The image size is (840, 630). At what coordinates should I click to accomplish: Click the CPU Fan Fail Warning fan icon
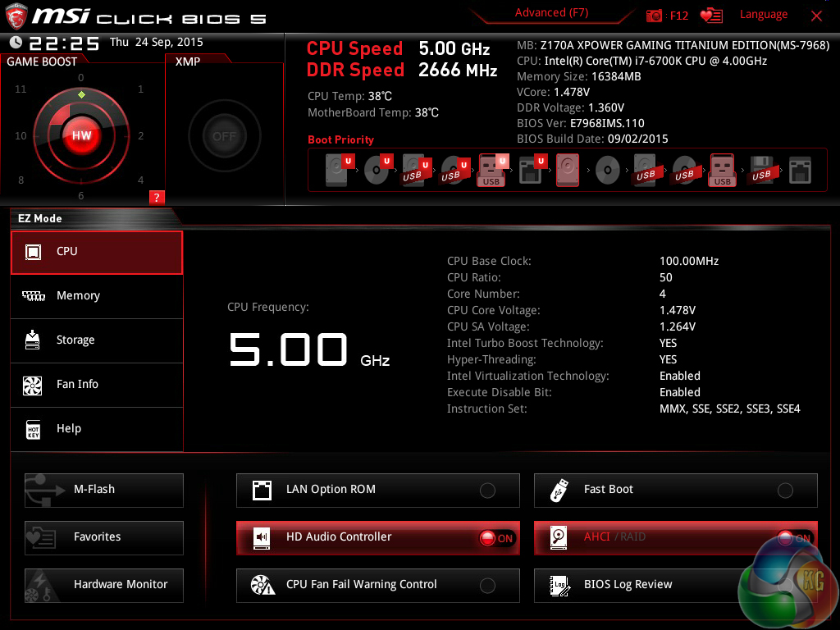click(263, 585)
